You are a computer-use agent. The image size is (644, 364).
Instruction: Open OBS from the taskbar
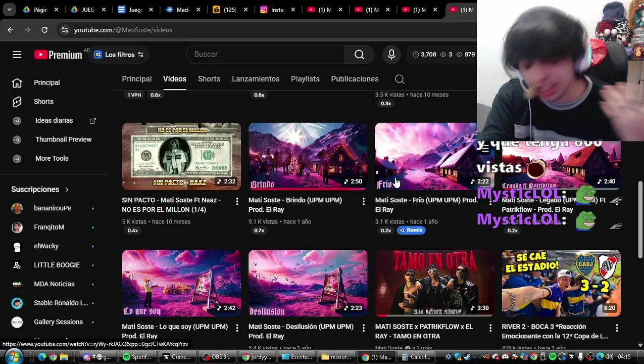[216, 357]
